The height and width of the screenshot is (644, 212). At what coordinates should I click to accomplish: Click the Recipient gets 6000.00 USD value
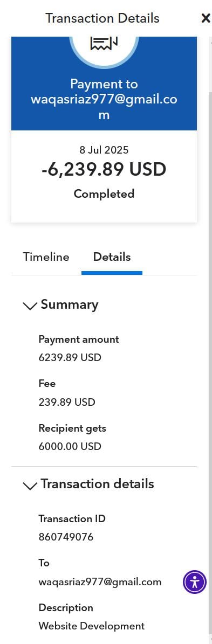click(x=70, y=446)
